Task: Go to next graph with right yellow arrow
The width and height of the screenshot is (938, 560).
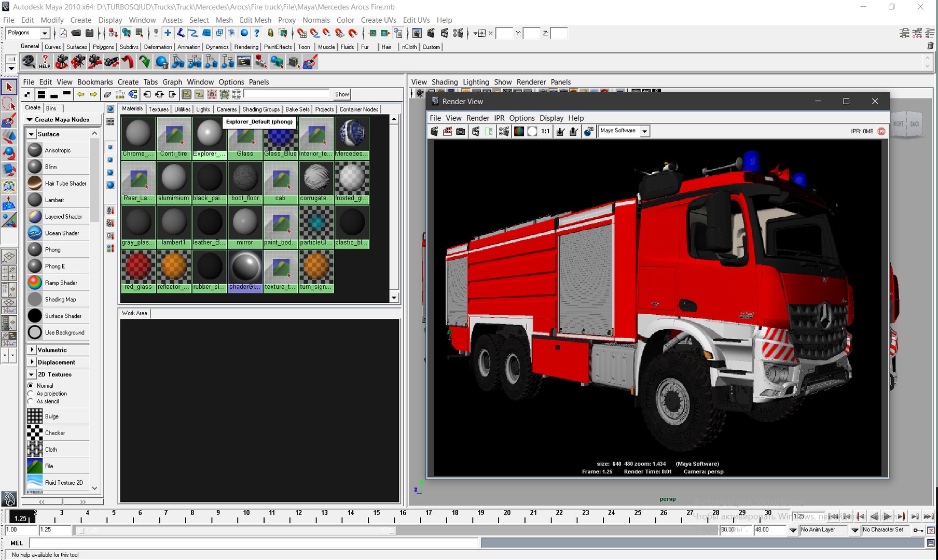Action: pyautogui.click(x=93, y=94)
